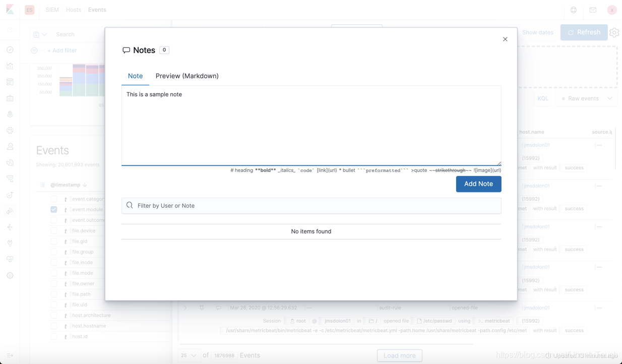Go to Hosts breadcrumb
This screenshot has height=364, width=622.
tap(73, 10)
